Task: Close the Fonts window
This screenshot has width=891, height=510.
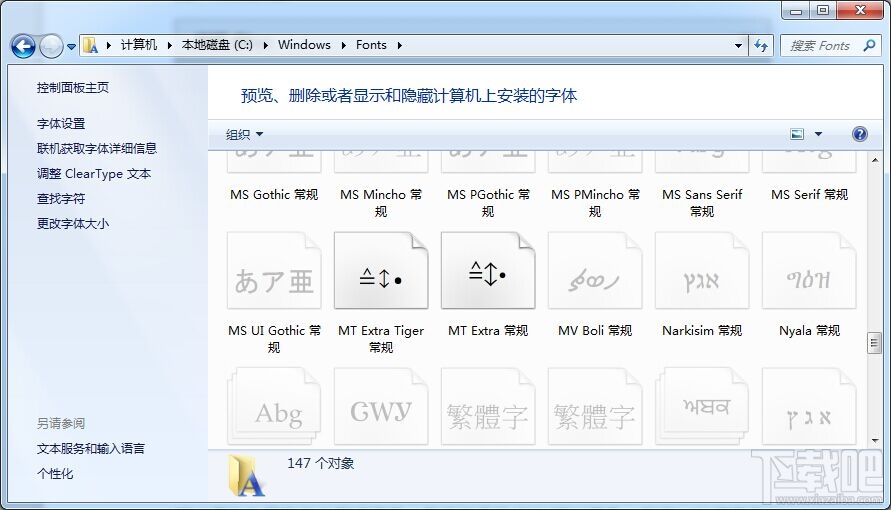Action: click(x=860, y=11)
